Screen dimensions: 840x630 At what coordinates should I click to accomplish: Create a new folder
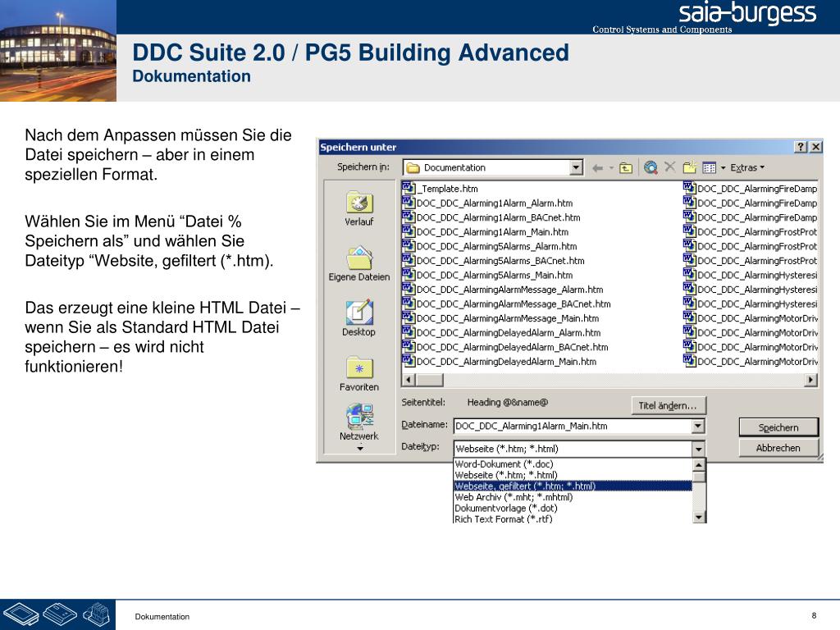[x=689, y=167]
